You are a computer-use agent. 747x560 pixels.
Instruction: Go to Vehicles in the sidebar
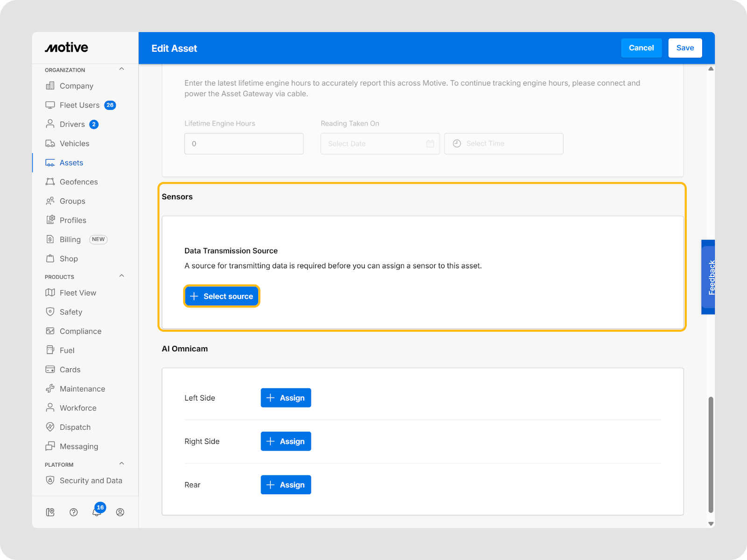point(74,144)
